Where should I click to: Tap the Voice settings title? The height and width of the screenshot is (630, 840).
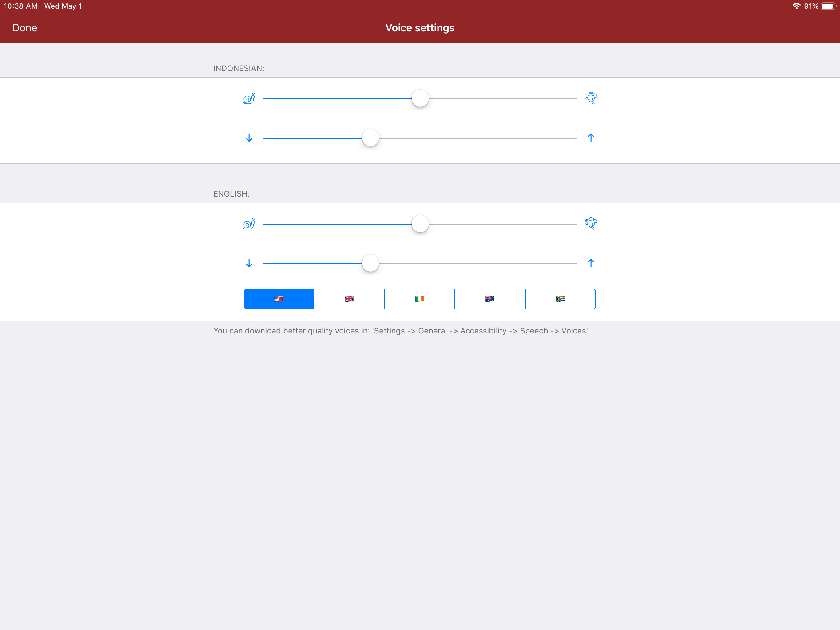pyautogui.click(x=420, y=28)
